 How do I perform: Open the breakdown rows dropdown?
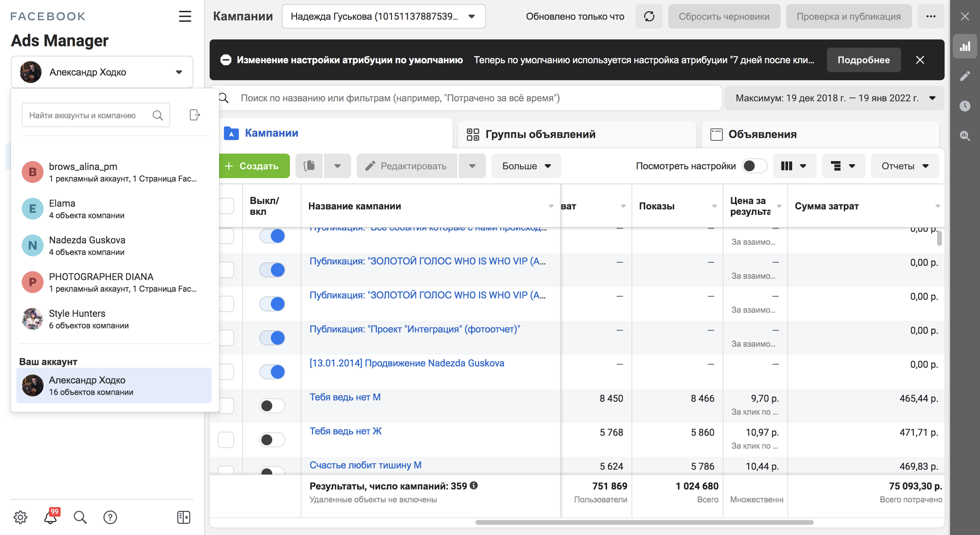(x=843, y=166)
